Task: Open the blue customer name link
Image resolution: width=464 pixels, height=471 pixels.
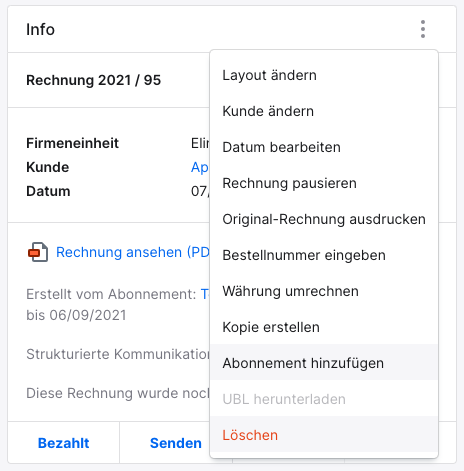Action: coord(200,167)
